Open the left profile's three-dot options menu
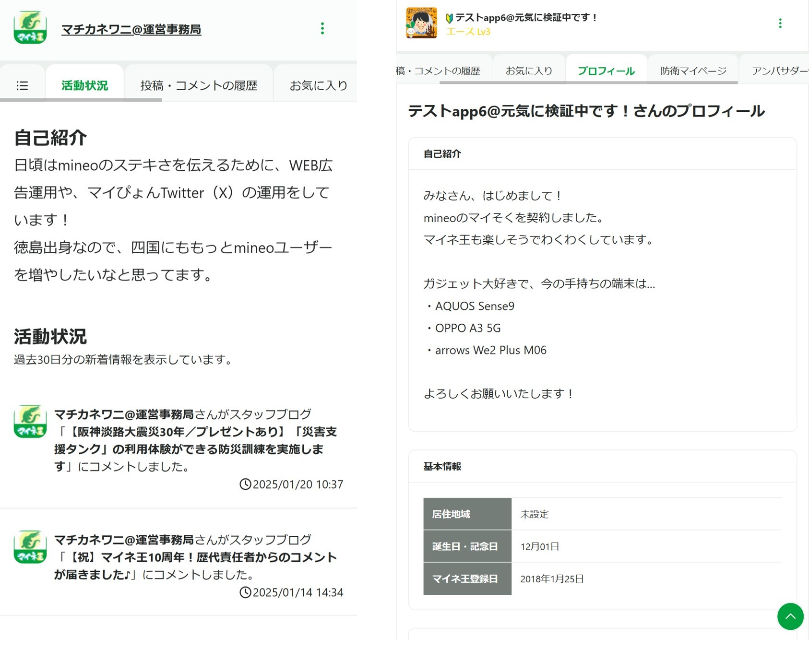This screenshot has height=672, width=809. click(x=322, y=29)
